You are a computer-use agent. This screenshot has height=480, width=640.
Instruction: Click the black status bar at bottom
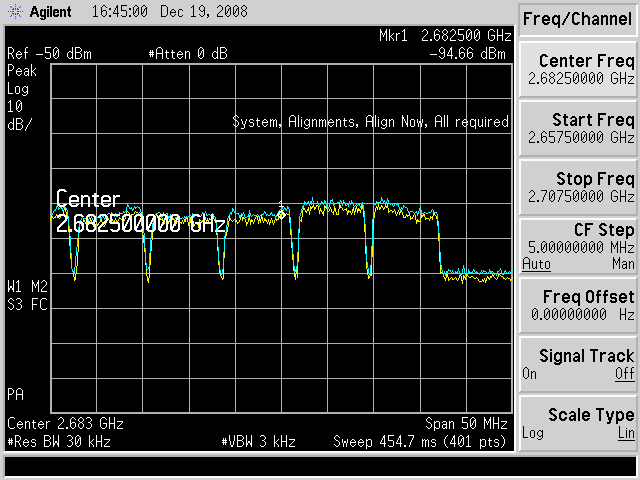[320, 467]
